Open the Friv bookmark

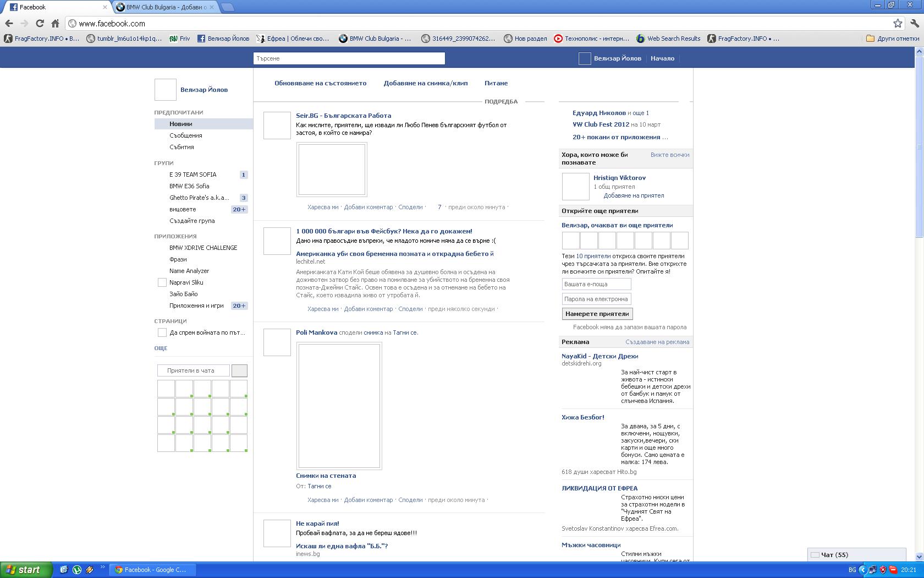pyautogui.click(x=179, y=39)
